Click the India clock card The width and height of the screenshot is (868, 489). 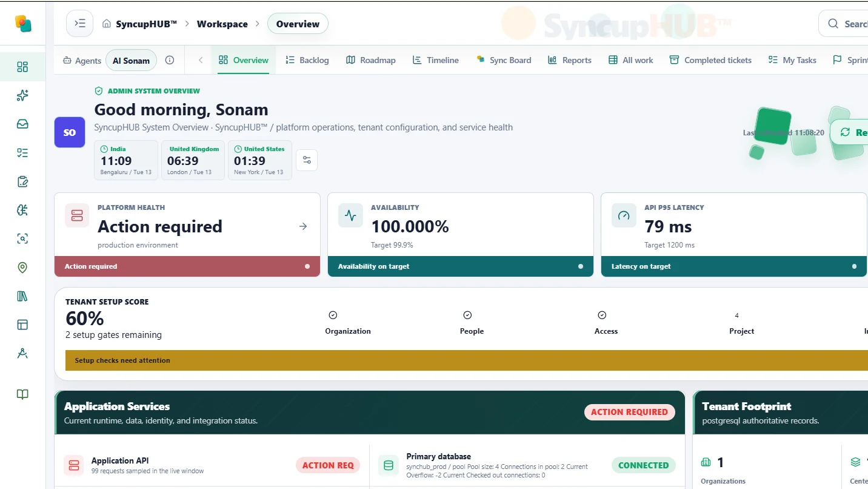pos(126,160)
